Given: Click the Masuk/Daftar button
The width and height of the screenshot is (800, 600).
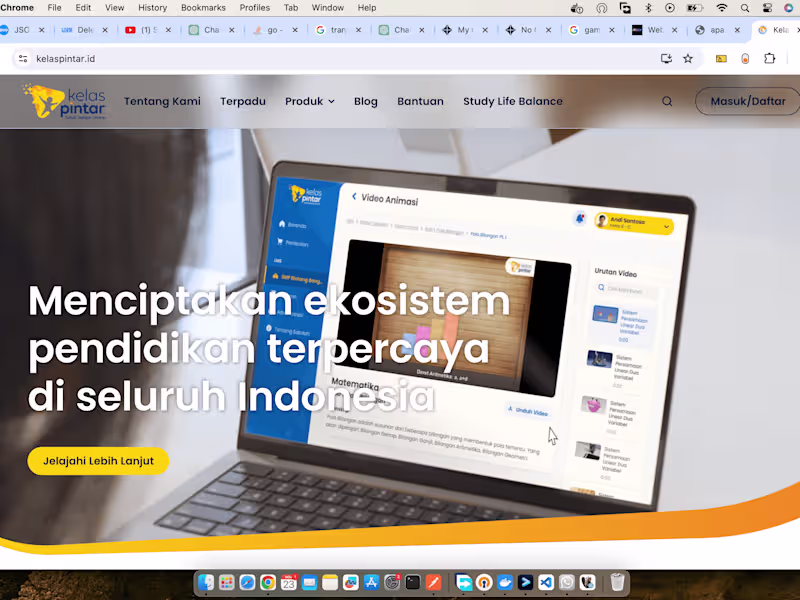Looking at the screenshot, I should (747, 102).
